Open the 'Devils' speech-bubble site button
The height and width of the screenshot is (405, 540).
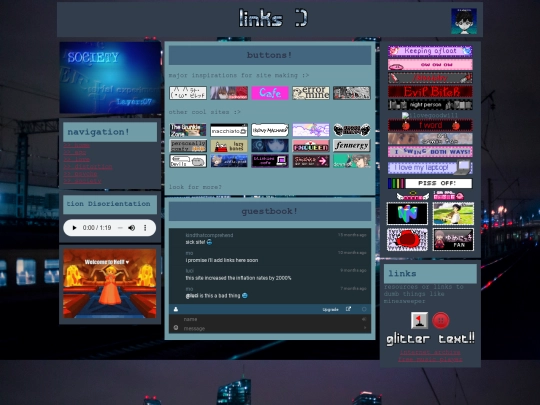(188, 161)
